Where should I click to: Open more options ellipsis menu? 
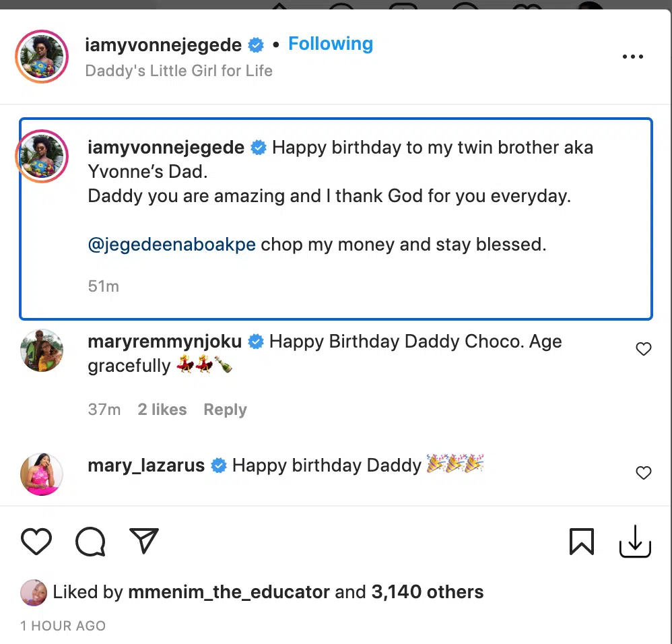pos(633,57)
